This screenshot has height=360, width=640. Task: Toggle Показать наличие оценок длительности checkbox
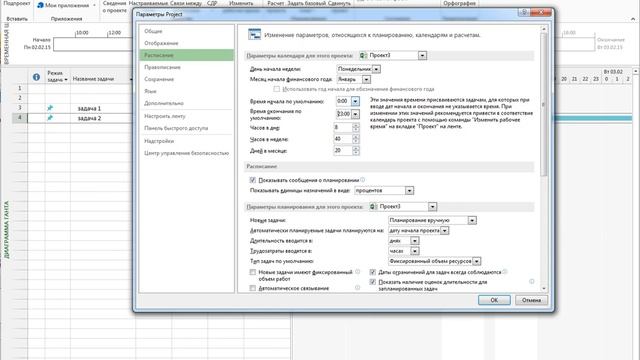pos(373,282)
